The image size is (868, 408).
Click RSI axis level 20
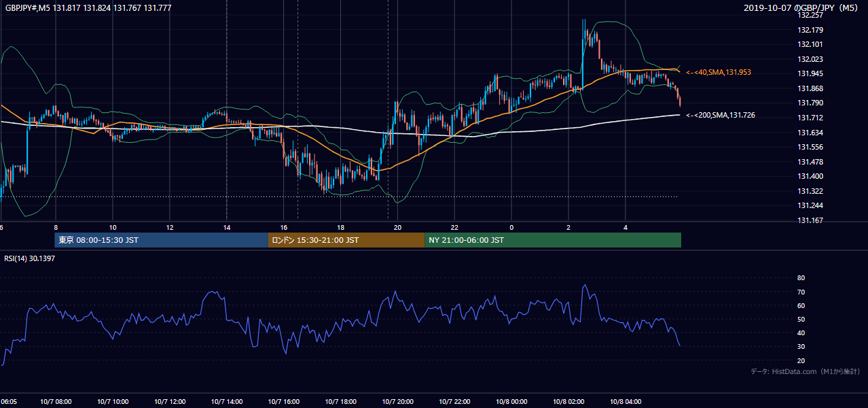[801, 360]
